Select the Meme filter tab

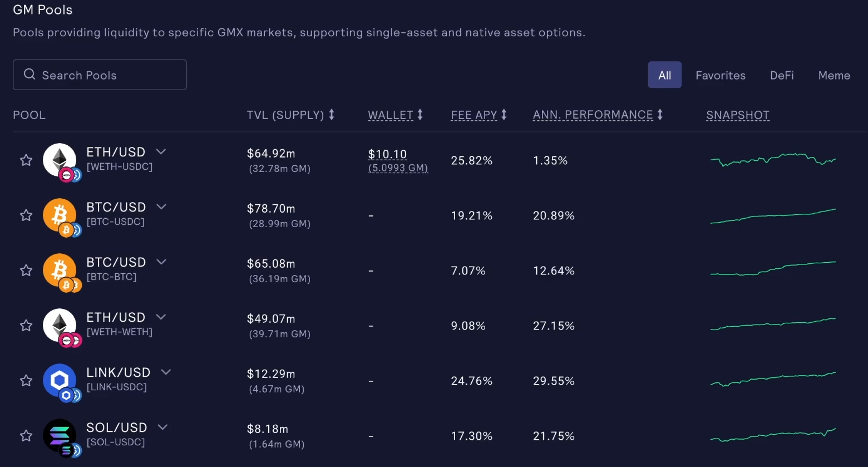[x=834, y=75]
